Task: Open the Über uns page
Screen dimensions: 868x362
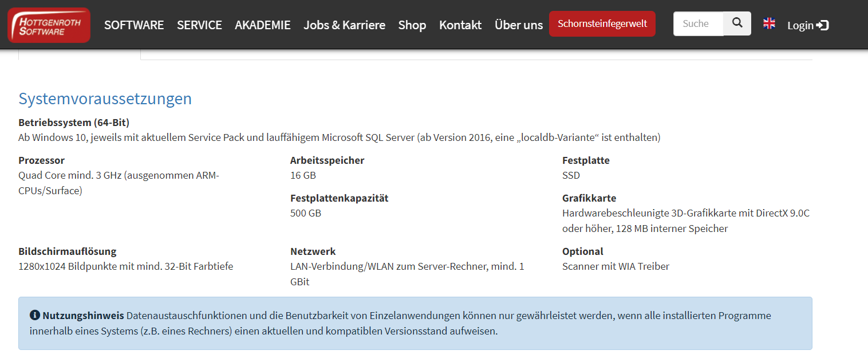Action: click(x=518, y=25)
